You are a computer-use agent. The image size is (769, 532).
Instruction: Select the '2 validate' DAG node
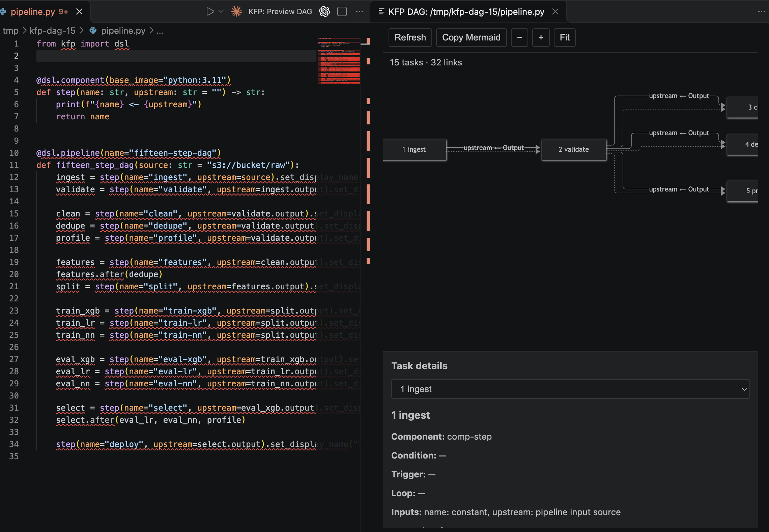pyautogui.click(x=574, y=149)
